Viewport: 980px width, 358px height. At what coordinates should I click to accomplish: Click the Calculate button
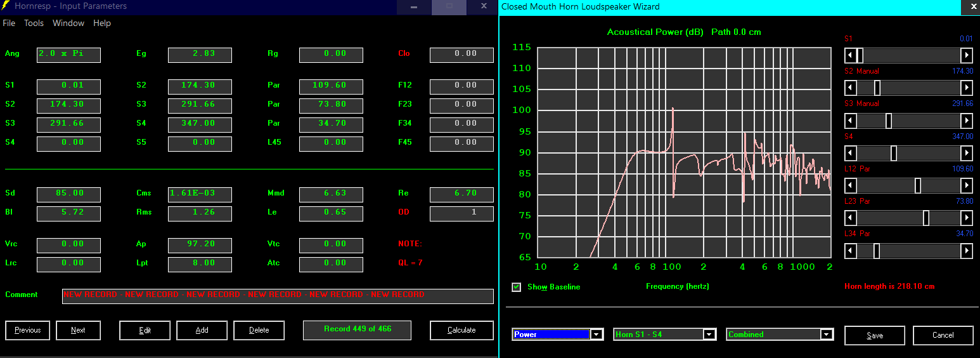pos(461,330)
